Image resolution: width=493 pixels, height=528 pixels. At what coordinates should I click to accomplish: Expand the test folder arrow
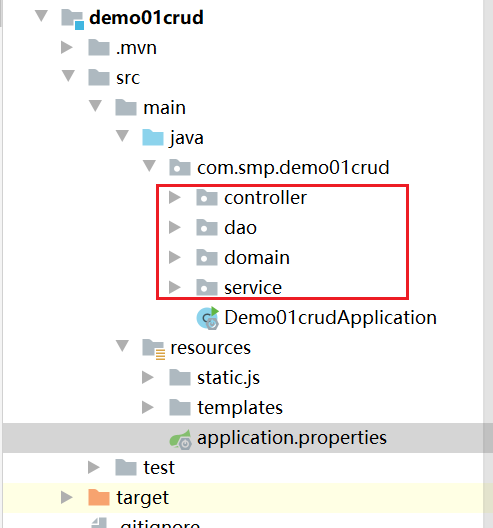point(94,467)
